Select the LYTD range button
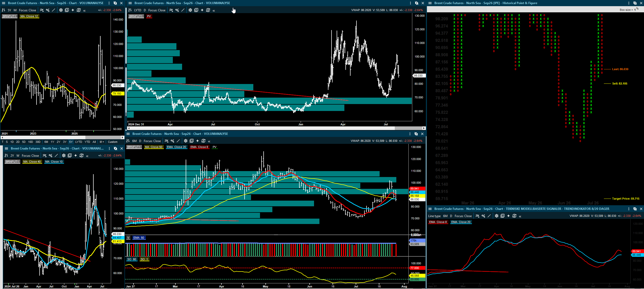This screenshot has width=644, height=289. (79, 142)
